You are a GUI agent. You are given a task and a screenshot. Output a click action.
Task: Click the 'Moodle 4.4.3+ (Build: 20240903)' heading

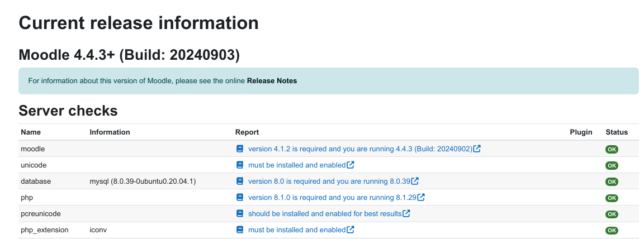coord(129,55)
